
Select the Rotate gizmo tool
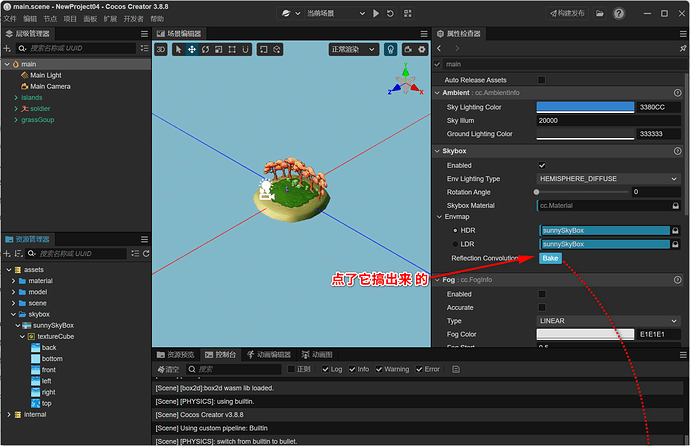pyautogui.click(x=206, y=49)
